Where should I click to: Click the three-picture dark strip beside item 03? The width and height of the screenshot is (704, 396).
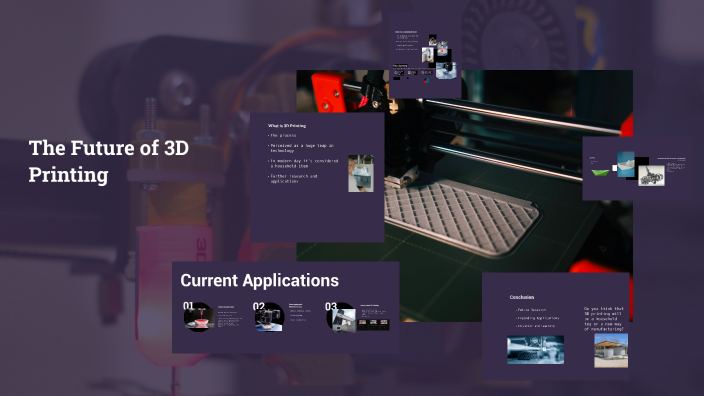coord(374,325)
